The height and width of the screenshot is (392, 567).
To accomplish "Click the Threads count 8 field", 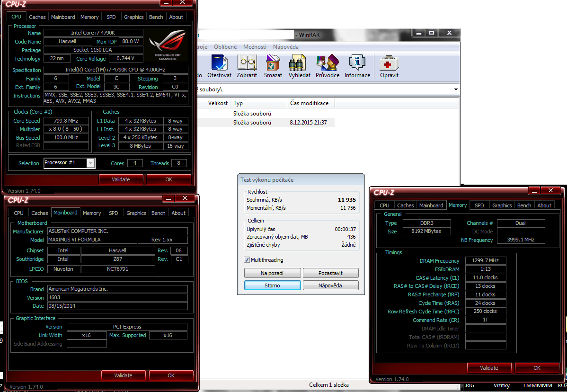I will point(178,163).
